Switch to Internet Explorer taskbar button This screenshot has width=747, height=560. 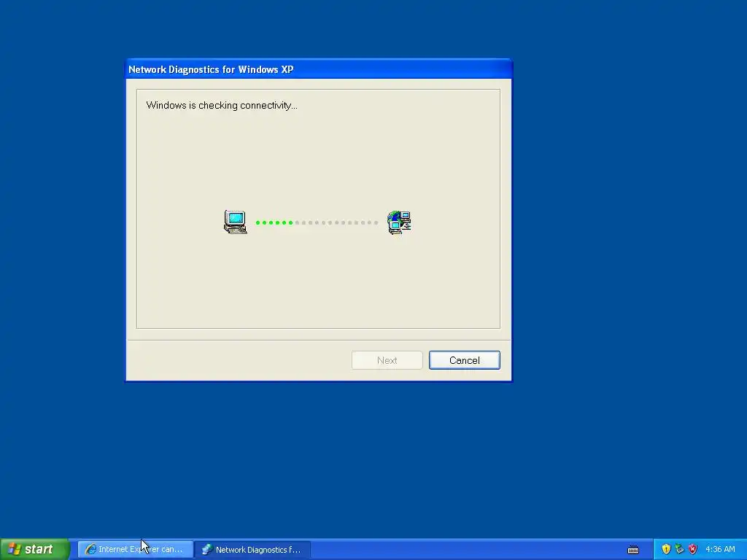click(x=135, y=549)
